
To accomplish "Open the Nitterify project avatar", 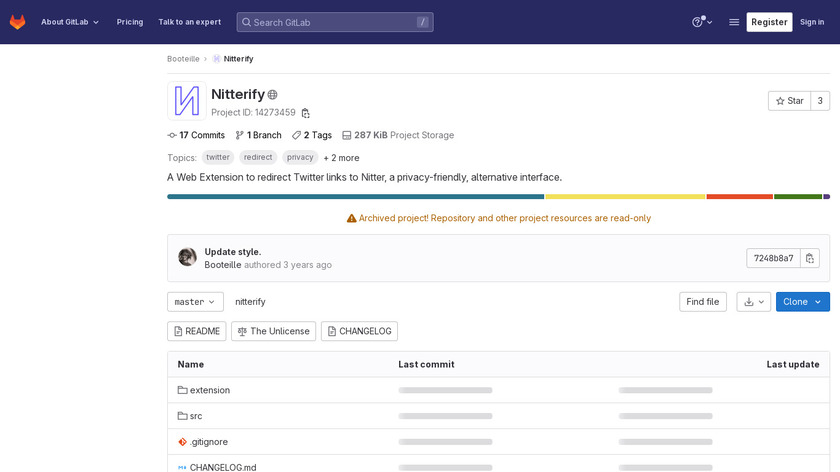I will [x=187, y=101].
